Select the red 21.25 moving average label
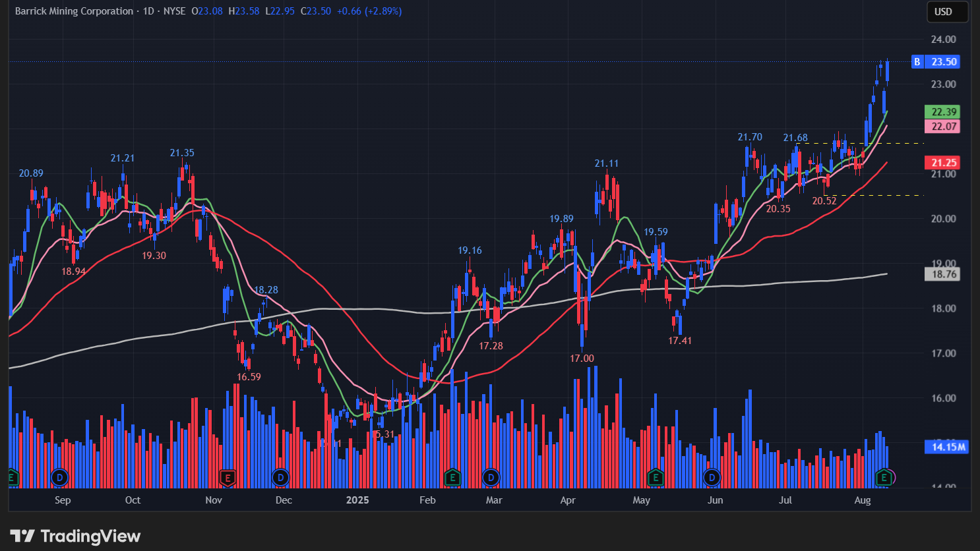 [x=944, y=163]
